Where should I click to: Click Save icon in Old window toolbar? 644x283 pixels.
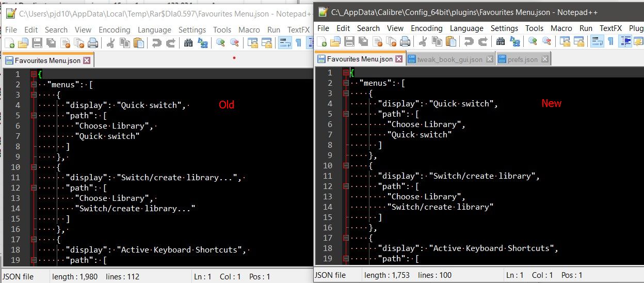[x=37, y=43]
